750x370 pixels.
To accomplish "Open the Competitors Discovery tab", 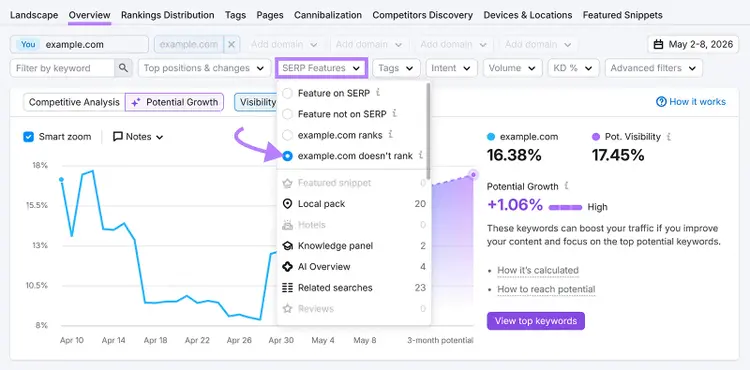I will [422, 15].
